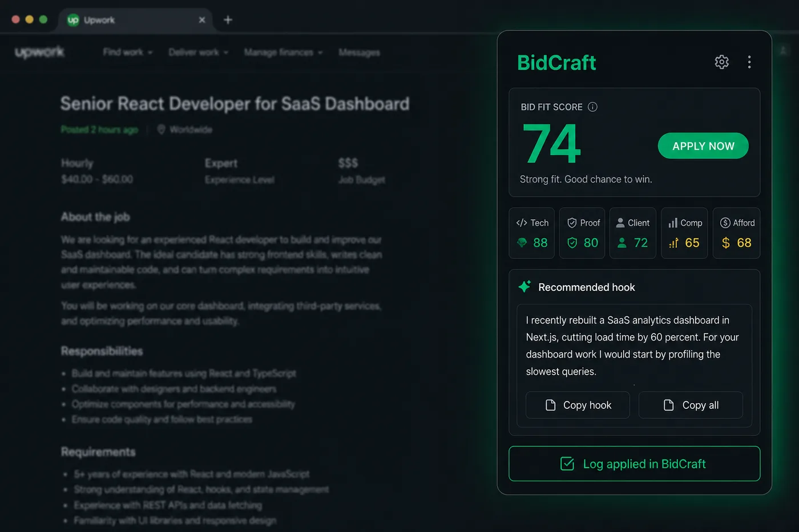
Task: Open the Proof score card showing 80
Action: (x=582, y=233)
